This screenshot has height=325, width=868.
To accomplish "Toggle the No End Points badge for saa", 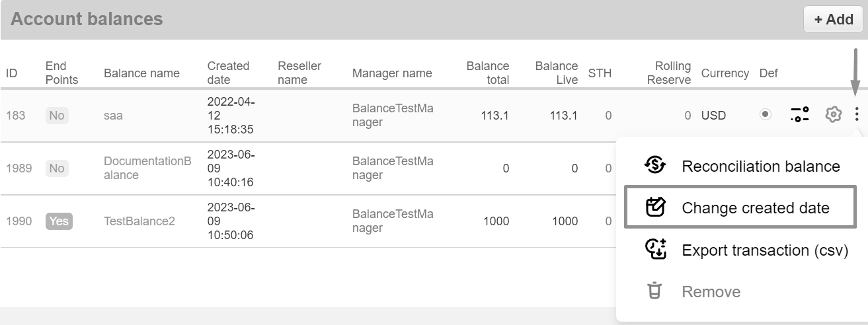I will 57,116.
